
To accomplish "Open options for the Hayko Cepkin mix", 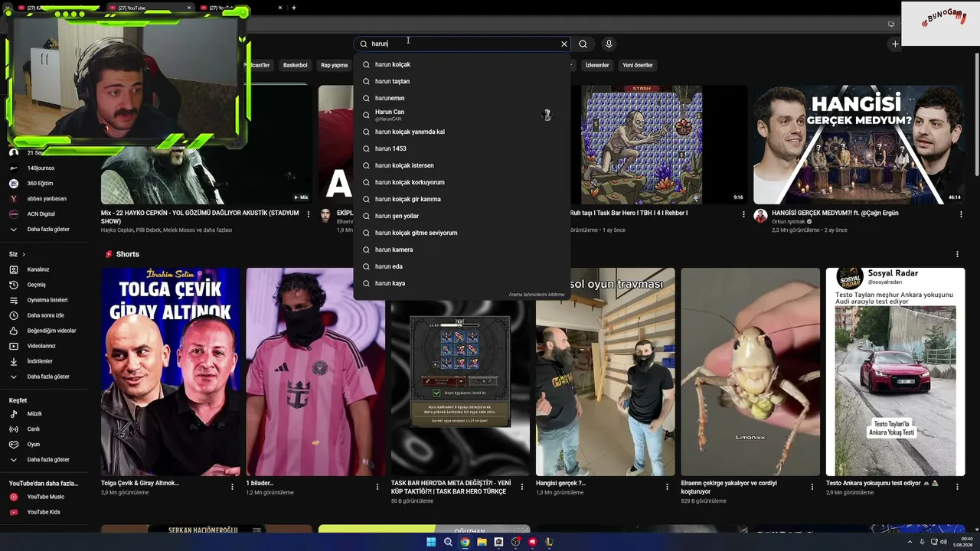I will [309, 215].
